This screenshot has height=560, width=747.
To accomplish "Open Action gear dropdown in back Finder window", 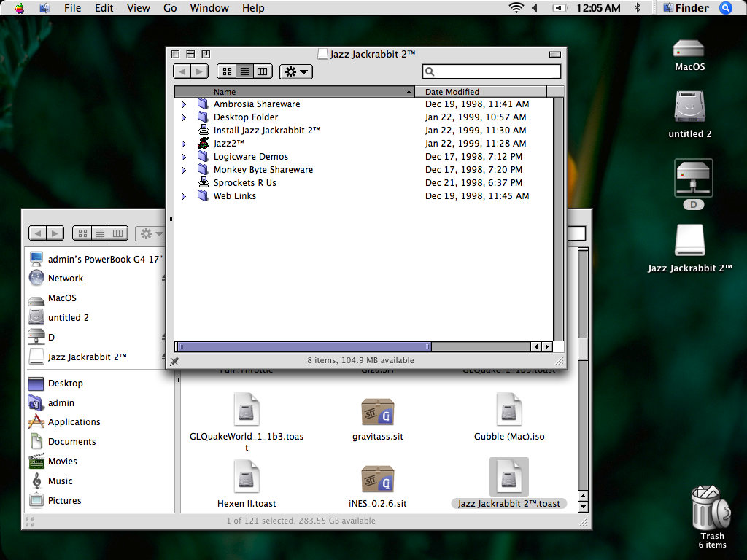I will pos(150,233).
